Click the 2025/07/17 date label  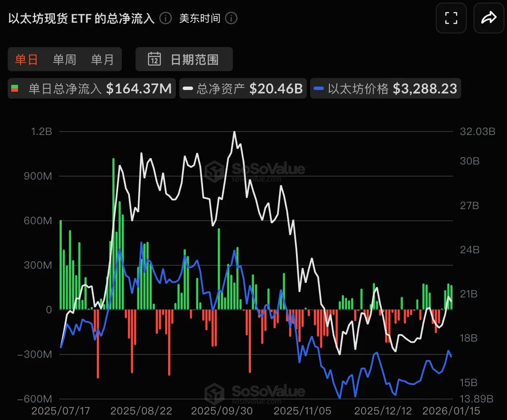[x=60, y=411]
